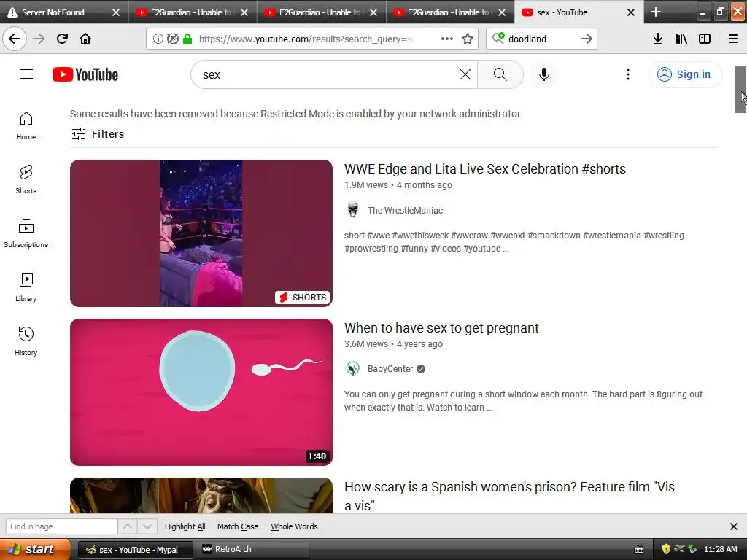
Task: Go to the browser Home page
Action: tap(85, 39)
